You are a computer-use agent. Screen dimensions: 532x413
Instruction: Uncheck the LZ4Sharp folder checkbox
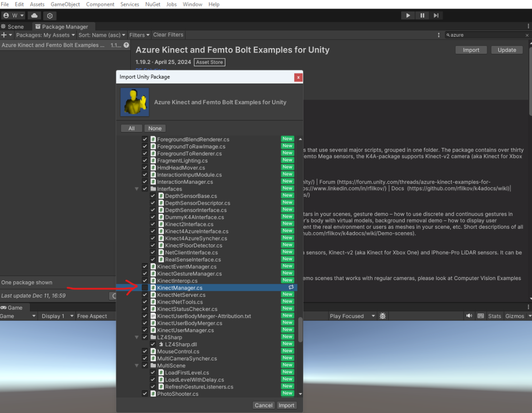click(145, 337)
